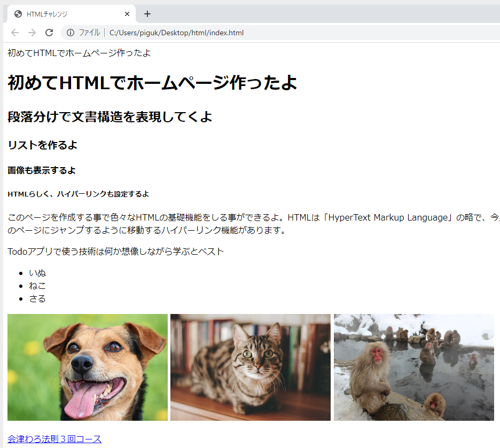Viewport: 500px width, 448px height.
Task: Click the browser back arrow
Action: click(x=14, y=32)
